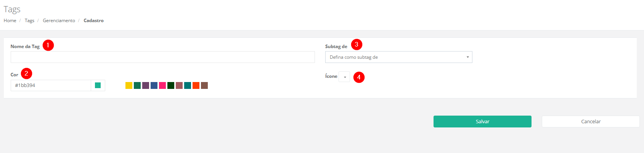644x153 pixels.
Task: Pick the teal color swatch
Action: pos(188,85)
